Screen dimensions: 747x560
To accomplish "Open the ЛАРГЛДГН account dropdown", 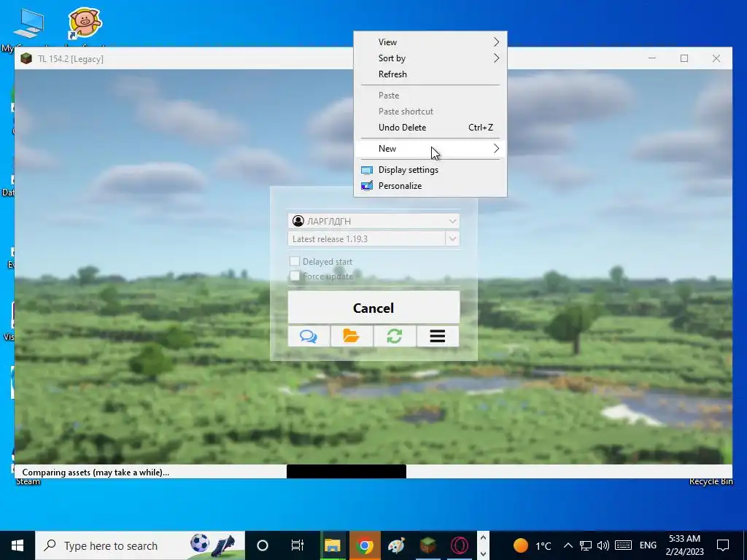I will (373, 221).
